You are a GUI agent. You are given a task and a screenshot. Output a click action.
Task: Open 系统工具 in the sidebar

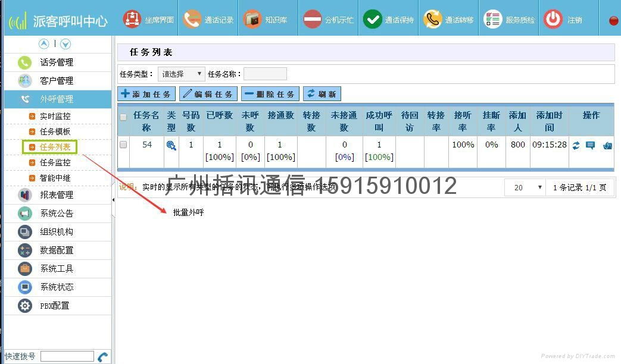click(x=58, y=269)
